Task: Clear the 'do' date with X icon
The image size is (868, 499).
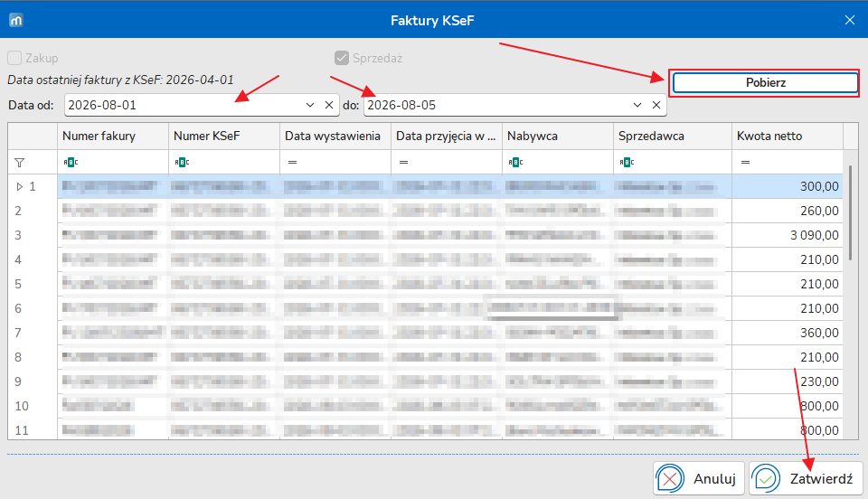Action: pos(656,105)
